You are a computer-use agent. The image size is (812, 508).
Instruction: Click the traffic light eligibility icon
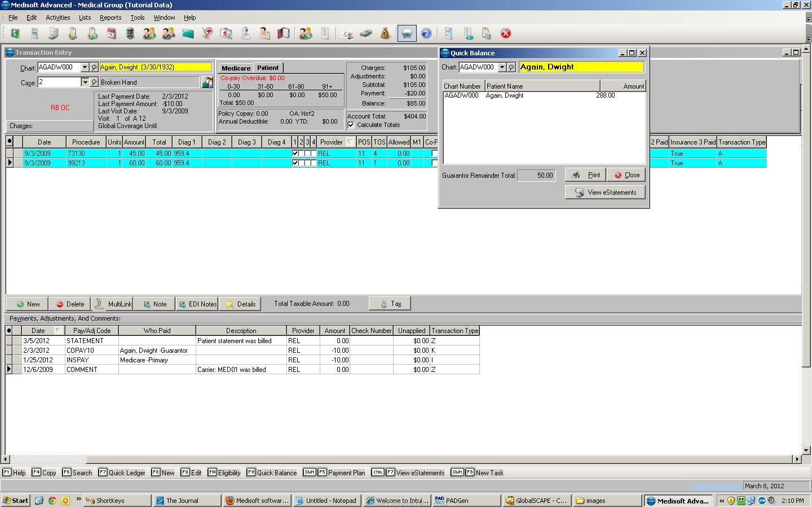click(130, 33)
